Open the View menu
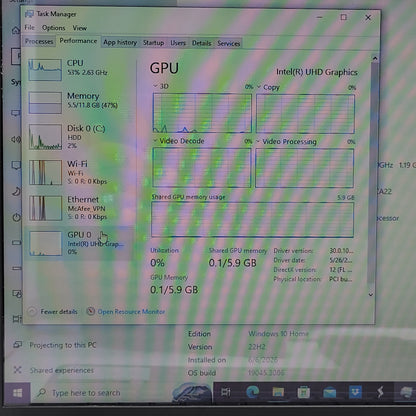 [x=79, y=28]
